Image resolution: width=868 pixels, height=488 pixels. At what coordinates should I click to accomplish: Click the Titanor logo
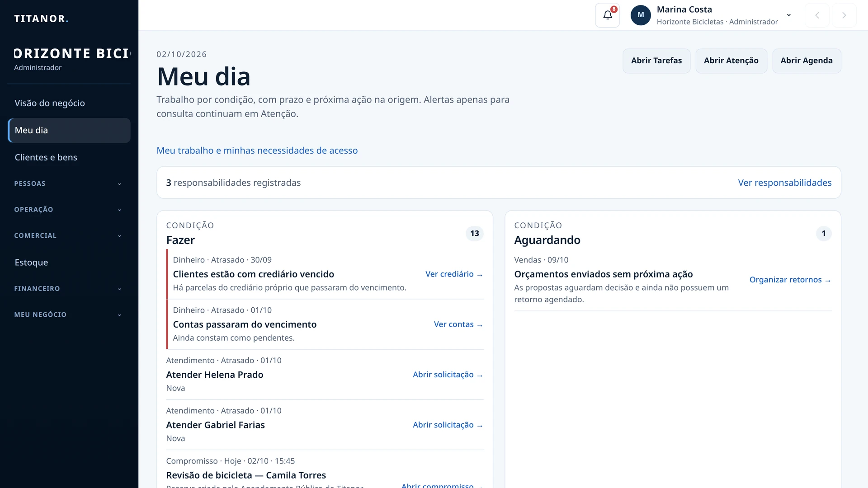pos(41,19)
